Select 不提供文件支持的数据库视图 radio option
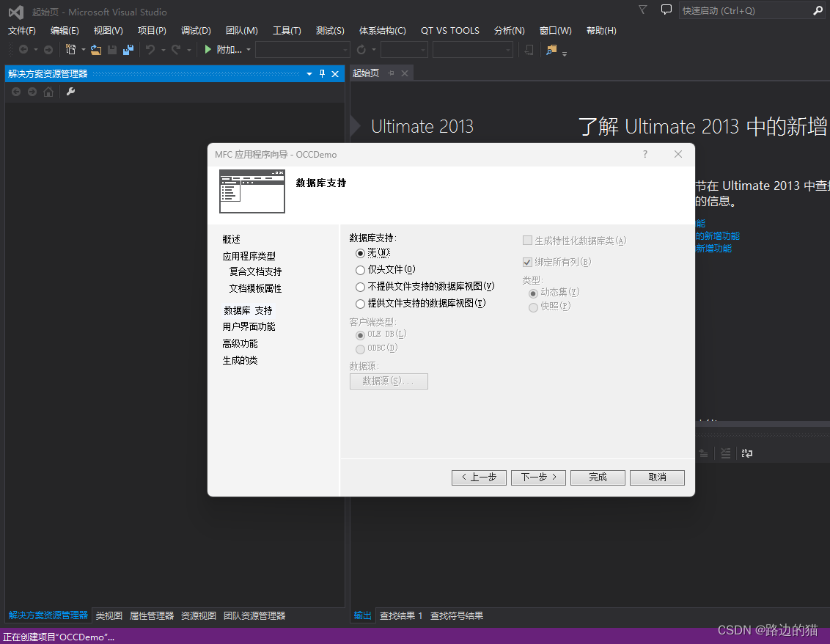 425,287
